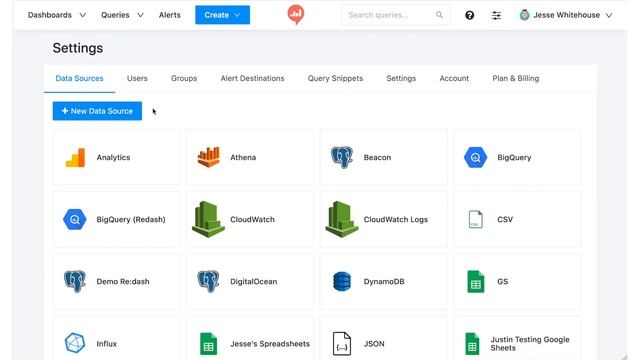This screenshot has width=640, height=360.
Task: Open the BigQuery (Redash) label text
Action: tap(131, 220)
